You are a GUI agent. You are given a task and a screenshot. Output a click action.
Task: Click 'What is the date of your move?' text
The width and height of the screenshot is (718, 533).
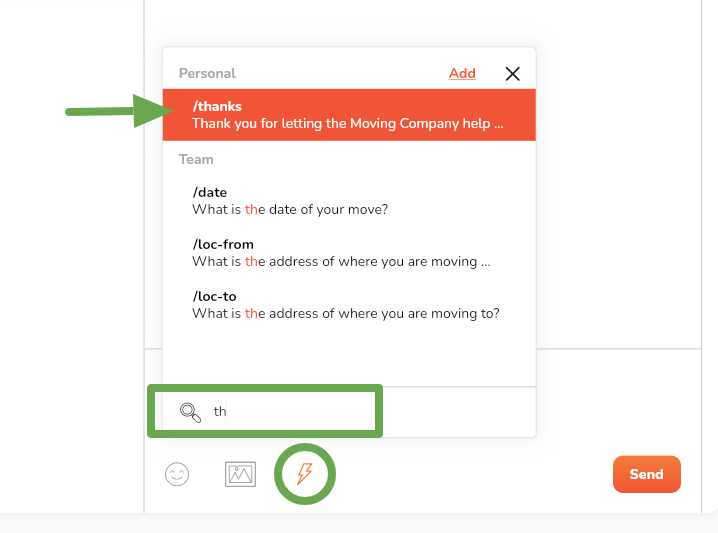coord(290,209)
